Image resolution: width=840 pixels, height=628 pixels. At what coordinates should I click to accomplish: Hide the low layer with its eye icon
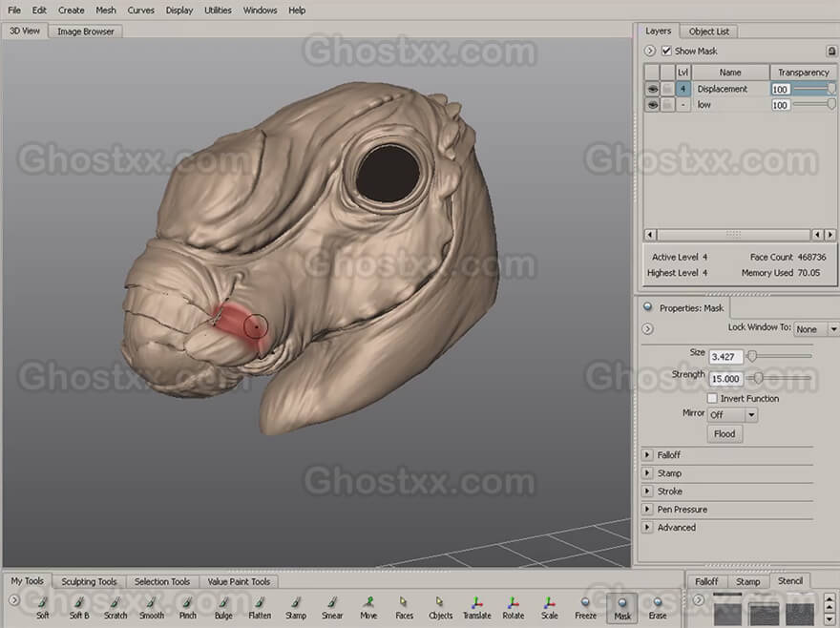(652, 105)
